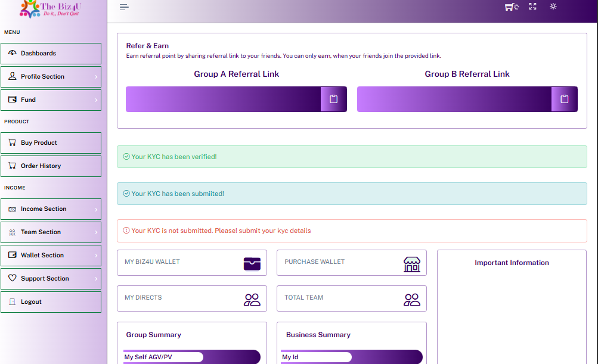Viewport: 598px width, 364px height.
Task: Click the Total Team people icon
Action: pos(411,299)
